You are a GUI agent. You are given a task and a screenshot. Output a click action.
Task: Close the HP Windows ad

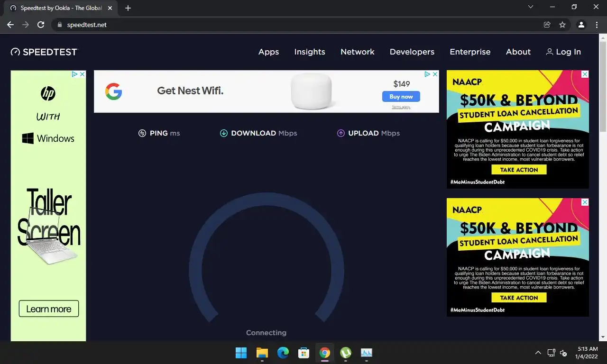[x=82, y=74]
